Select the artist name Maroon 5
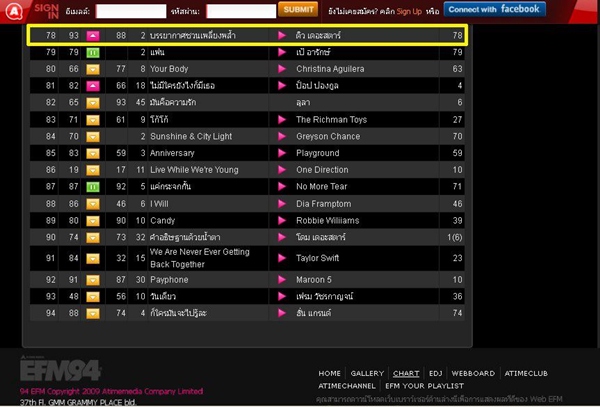Viewport: 600px width, 407px height. 314,280
